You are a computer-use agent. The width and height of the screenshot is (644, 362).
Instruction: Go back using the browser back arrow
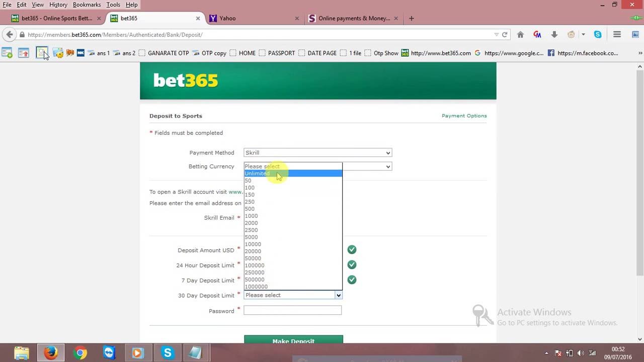(x=10, y=35)
